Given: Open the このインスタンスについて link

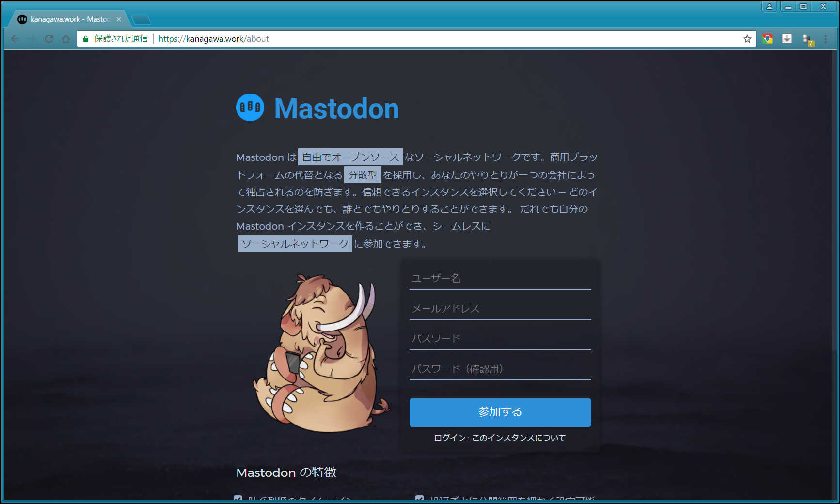Looking at the screenshot, I should (519, 438).
